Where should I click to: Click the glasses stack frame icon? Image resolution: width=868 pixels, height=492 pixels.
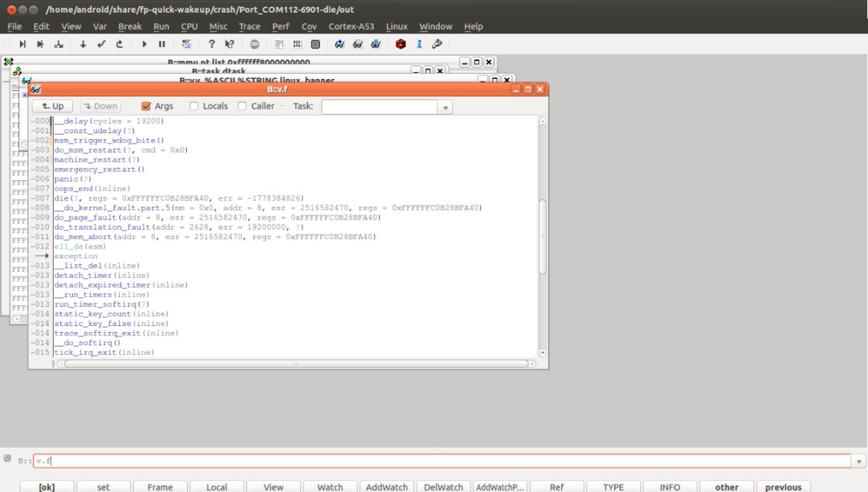pyautogui.click(x=376, y=44)
